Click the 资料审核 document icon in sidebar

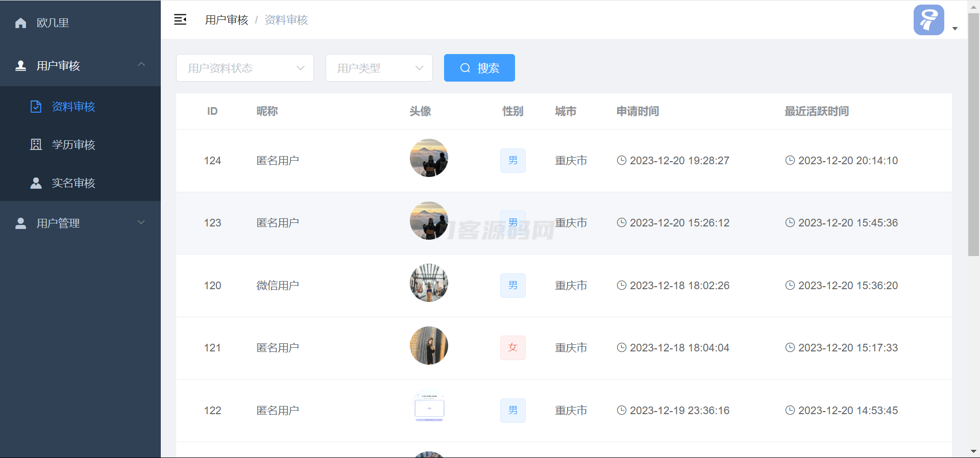pyautogui.click(x=36, y=107)
